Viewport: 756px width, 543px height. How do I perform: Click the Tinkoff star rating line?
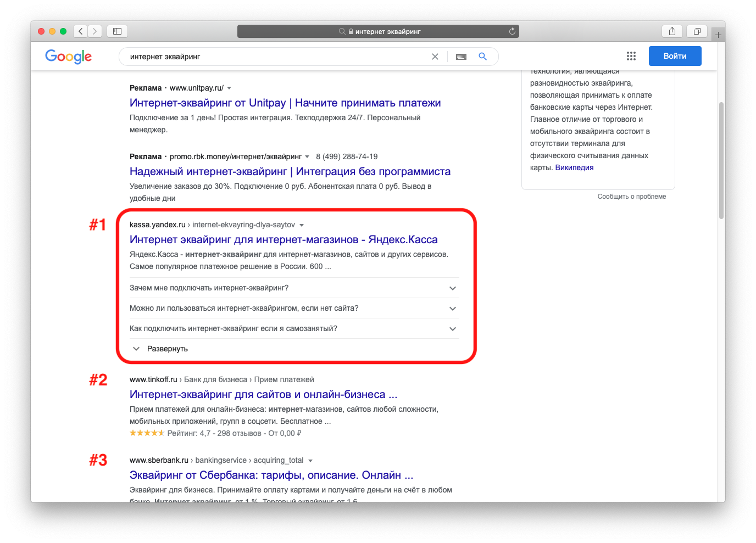(x=215, y=433)
